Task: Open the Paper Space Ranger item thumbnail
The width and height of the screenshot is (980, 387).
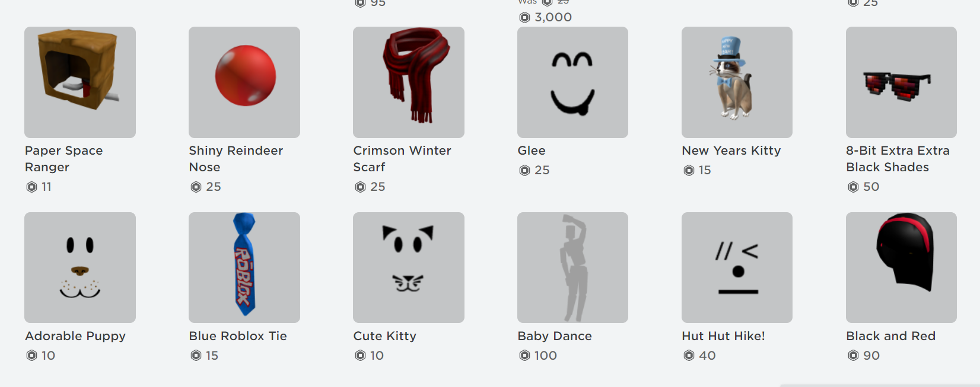Action: pyautogui.click(x=80, y=82)
